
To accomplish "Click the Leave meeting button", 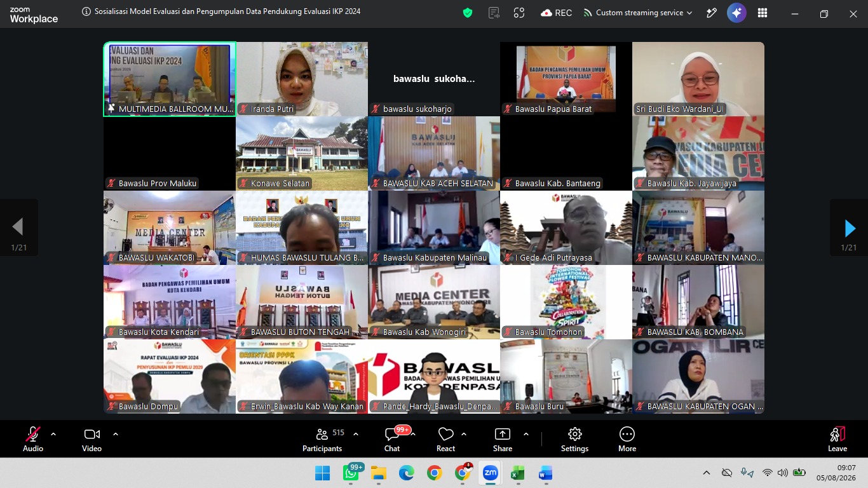I will click(837, 440).
